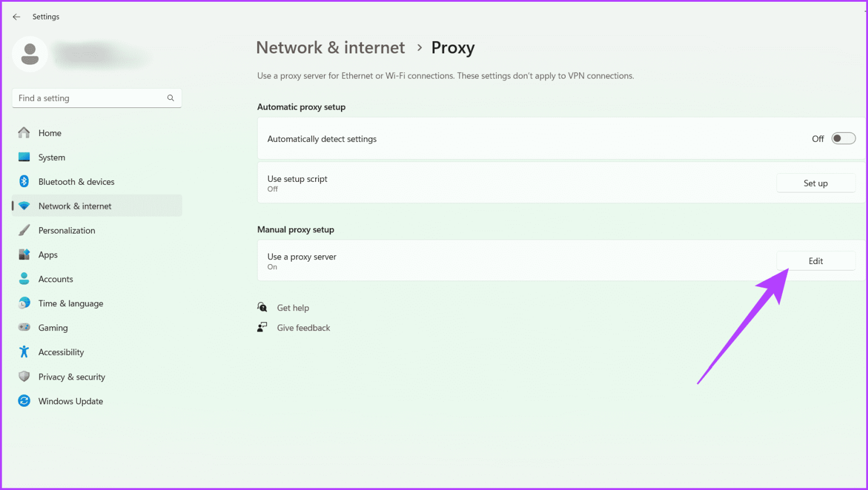Click the Find a setting field

point(88,99)
